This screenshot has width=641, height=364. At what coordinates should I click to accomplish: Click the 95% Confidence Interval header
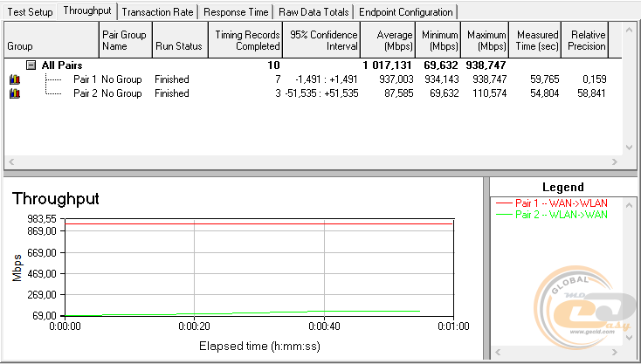[x=321, y=40]
